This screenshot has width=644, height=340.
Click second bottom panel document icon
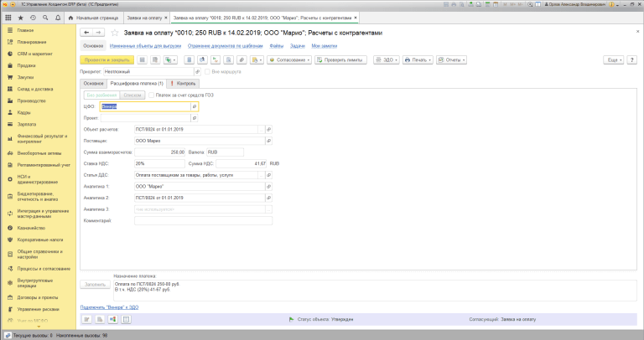point(100,319)
